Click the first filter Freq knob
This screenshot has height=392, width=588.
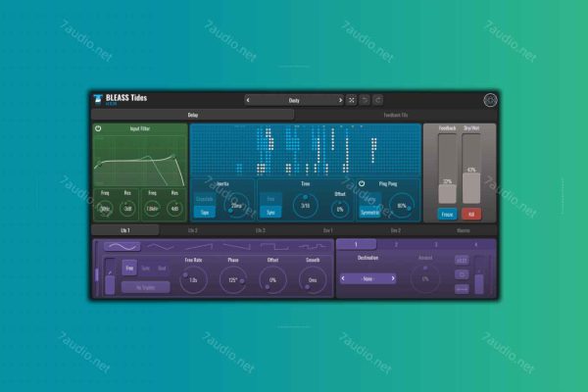point(105,209)
